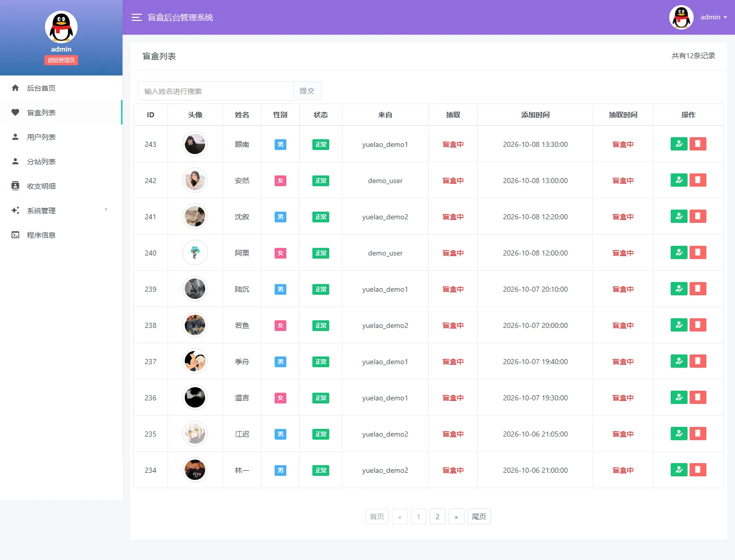The height and width of the screenshot is (560, 735).
Task: Click the next page » arrow
Action: [456, 517]
